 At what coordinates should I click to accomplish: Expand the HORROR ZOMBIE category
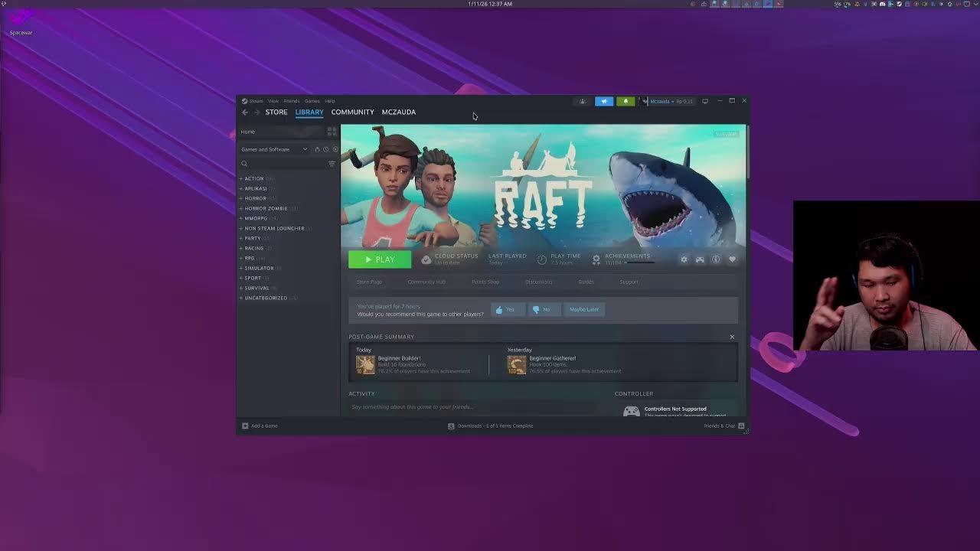point(268,208)
